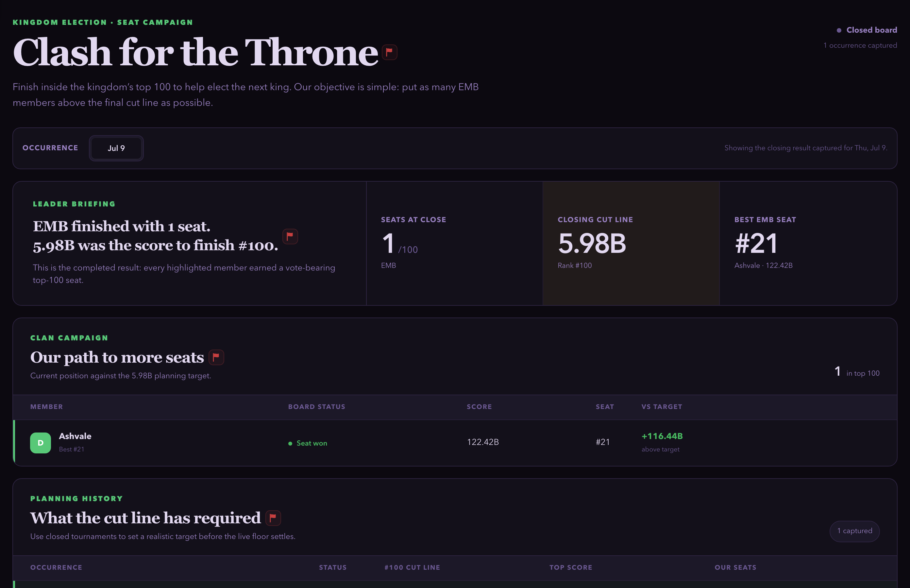
Task: Click the Best EMB Seat #21 card
Action: [808, 243]
